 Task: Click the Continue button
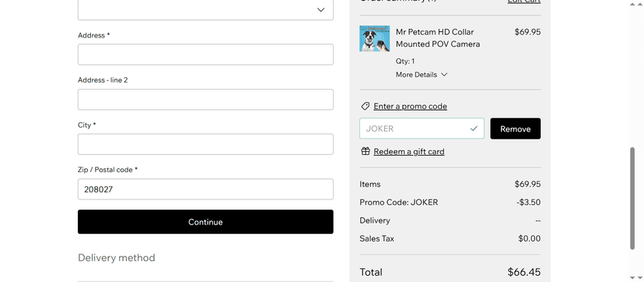(x=205, y=222)
